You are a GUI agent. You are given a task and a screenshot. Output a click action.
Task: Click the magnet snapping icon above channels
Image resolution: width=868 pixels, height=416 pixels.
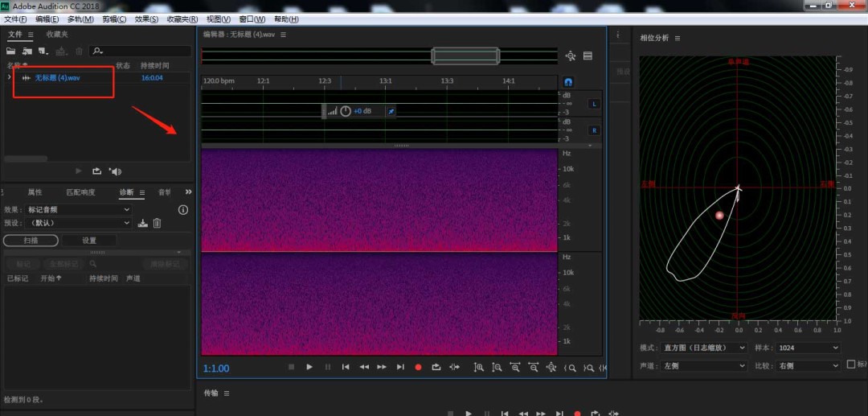coord(568,81)
